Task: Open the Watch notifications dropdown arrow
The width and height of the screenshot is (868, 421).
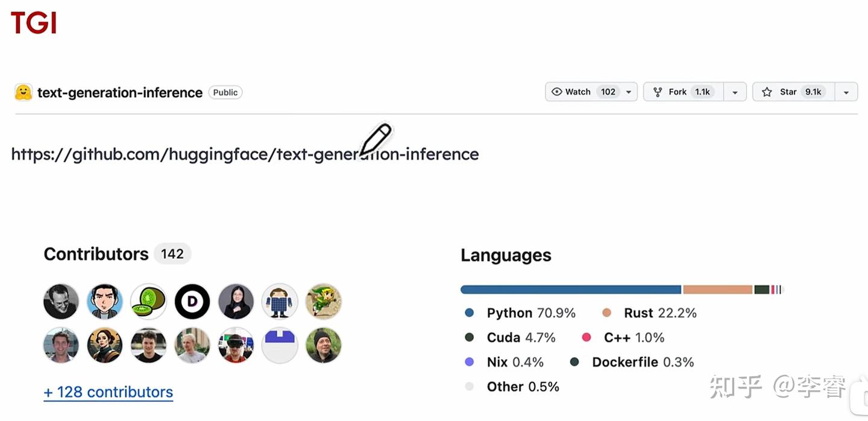Action: (x=629, y=92)
